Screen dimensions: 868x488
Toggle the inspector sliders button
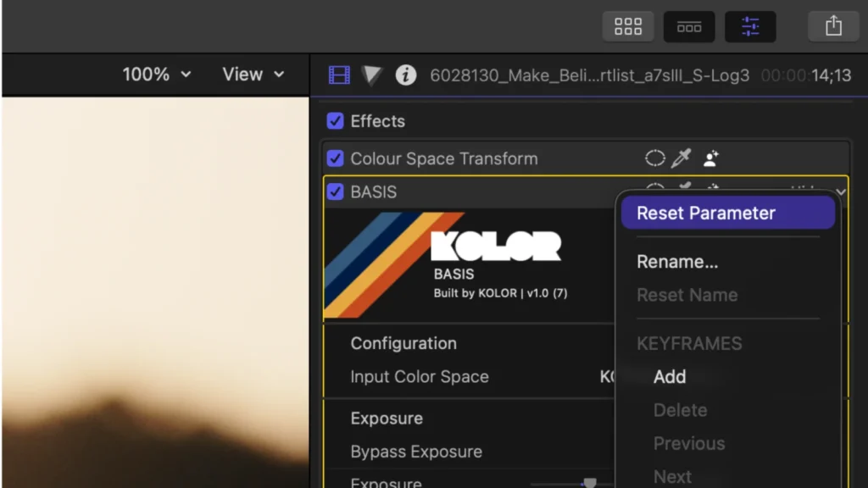coord(750,26)
